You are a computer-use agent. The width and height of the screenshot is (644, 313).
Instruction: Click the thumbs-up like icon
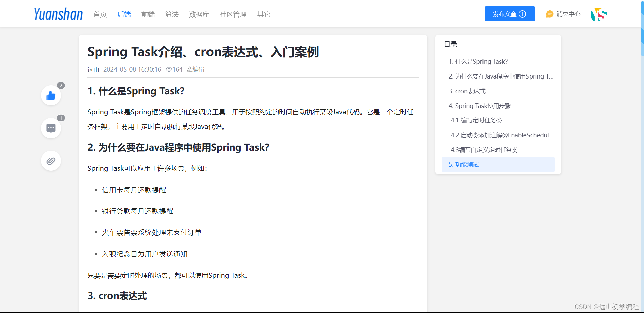(x=51, y=96)
